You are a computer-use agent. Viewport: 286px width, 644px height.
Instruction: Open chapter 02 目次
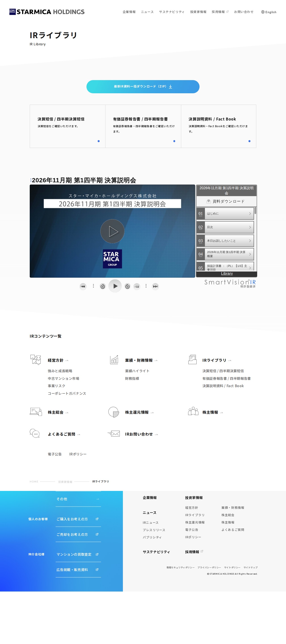point(225,227)
